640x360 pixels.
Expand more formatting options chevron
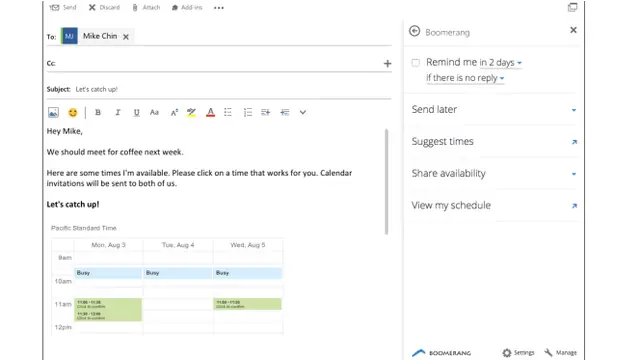[x=302, y=112]
